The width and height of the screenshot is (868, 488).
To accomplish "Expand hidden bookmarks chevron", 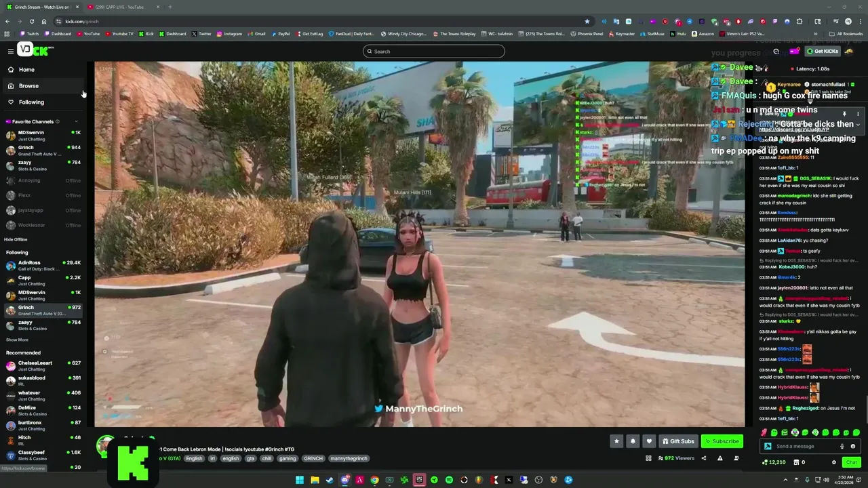I will tap(816, 34).
